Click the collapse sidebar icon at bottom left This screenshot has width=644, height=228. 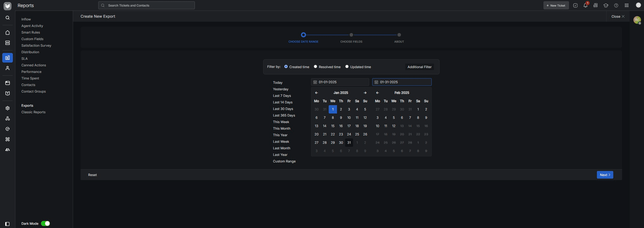point(8,224)
